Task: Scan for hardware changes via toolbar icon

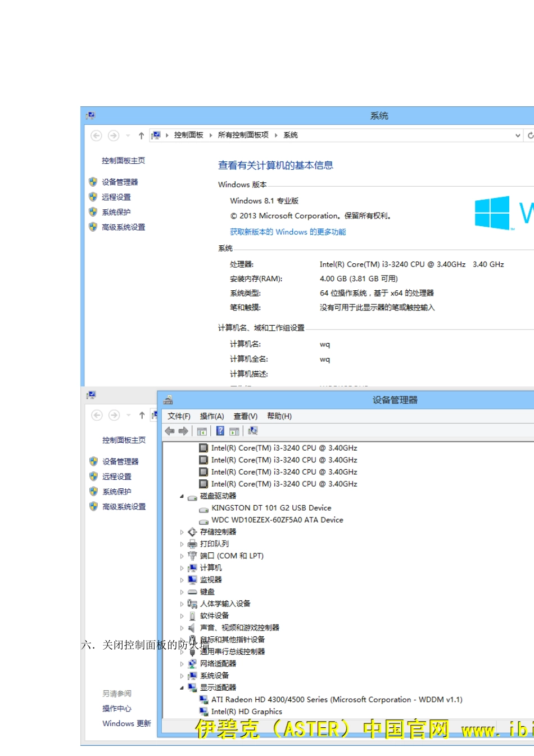Action: (x=253, y=431)
